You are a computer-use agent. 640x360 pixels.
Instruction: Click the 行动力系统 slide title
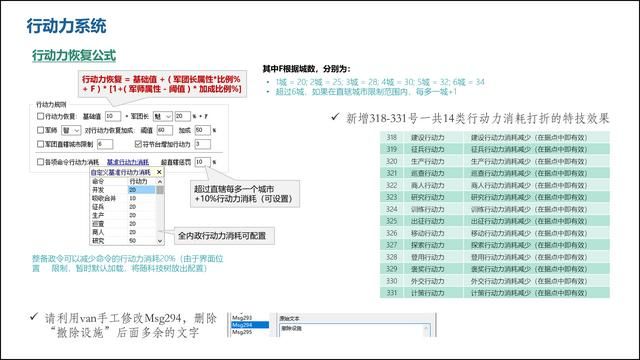click(x=67, y=26)
